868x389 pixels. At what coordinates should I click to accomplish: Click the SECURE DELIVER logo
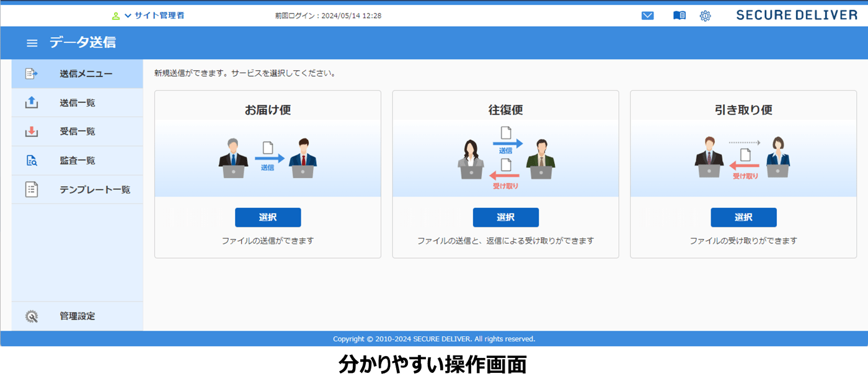point(797,16)
